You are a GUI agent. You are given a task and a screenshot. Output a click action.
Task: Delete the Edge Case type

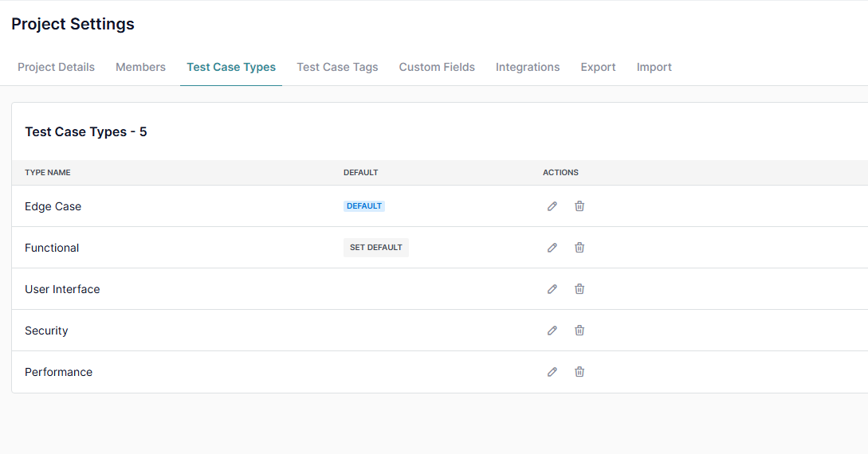coord(579,206)
